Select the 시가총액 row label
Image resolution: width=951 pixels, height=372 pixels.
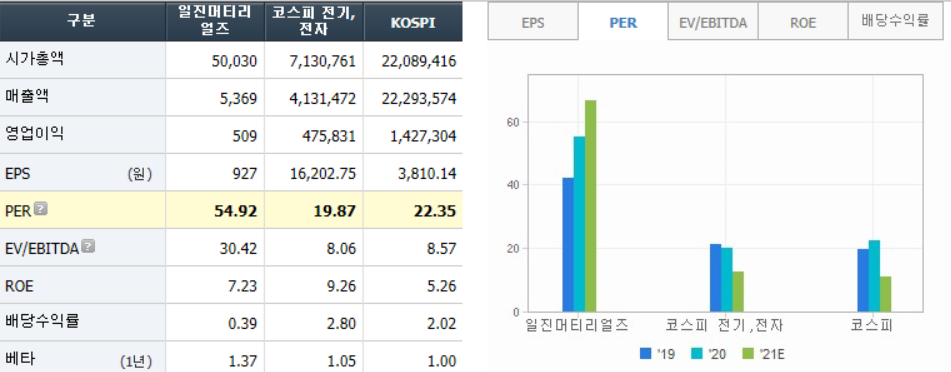tap(34, 59)
